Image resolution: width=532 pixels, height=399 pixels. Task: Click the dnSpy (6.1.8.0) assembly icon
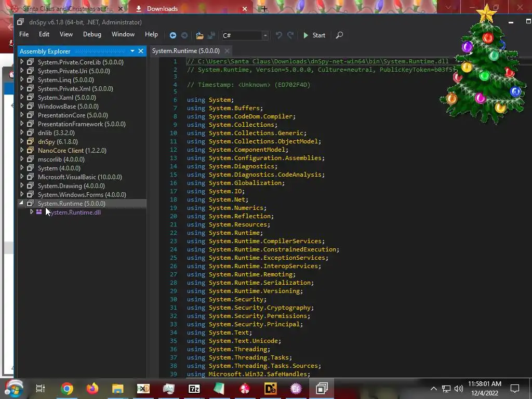coord(31,141)
